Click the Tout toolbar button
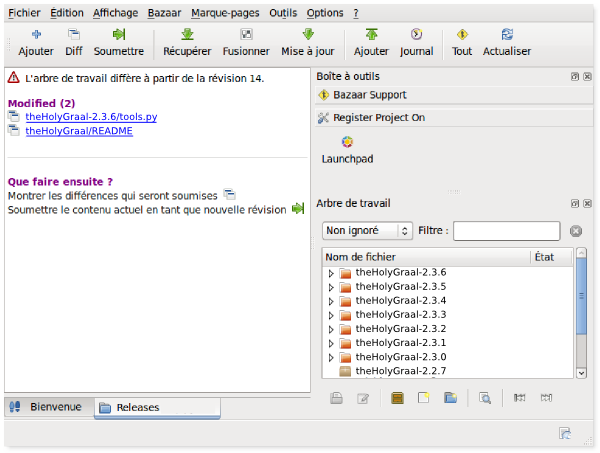 point(462,42)
